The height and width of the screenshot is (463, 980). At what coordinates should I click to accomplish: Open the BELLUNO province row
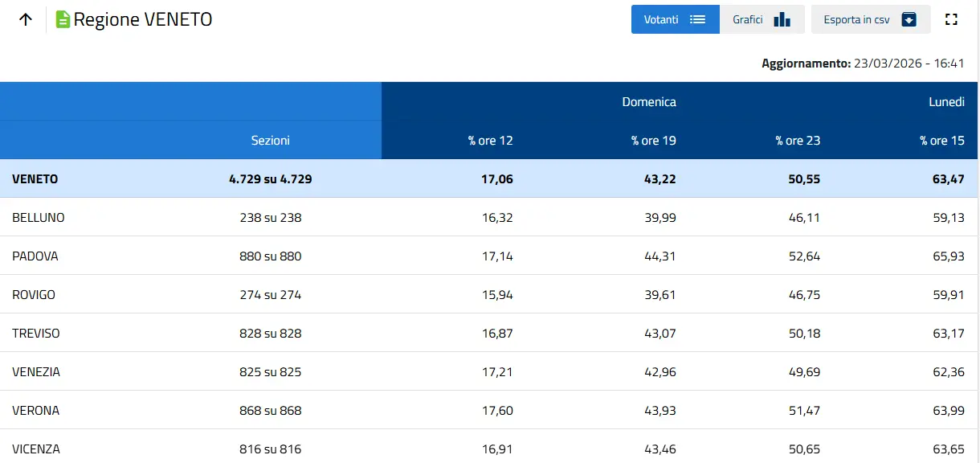click(x=39, y=218)
